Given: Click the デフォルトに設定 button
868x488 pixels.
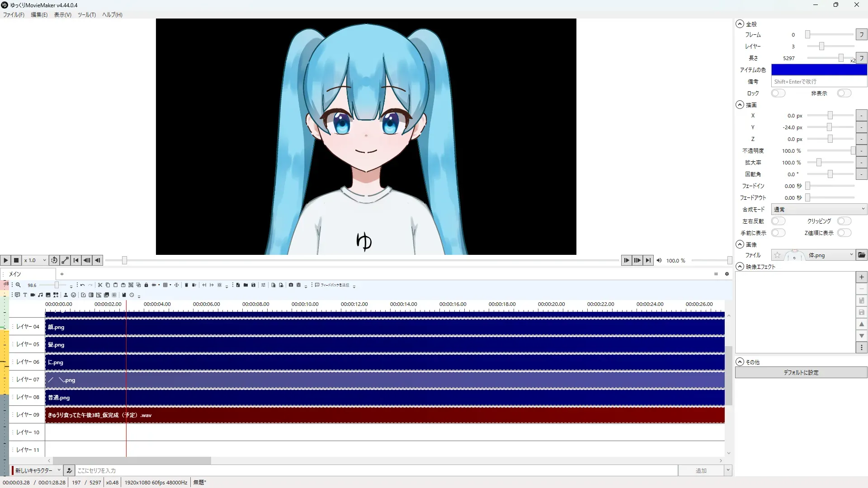Looking at the screenshot, I should click(801, 373).
